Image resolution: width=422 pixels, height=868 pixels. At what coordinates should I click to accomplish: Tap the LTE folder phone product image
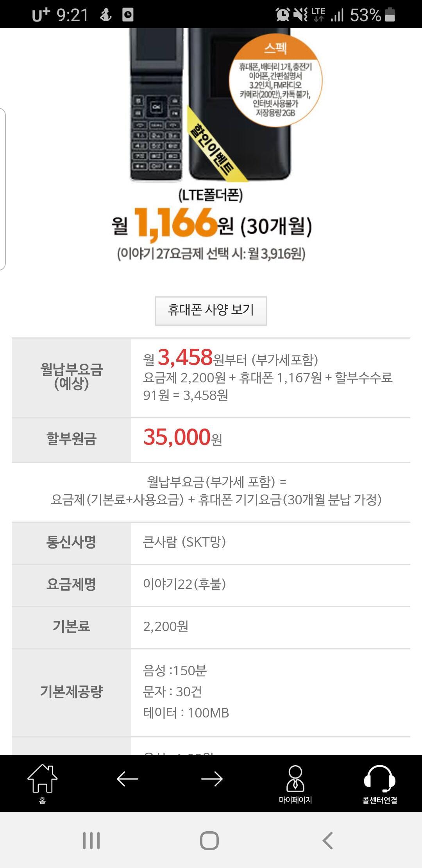pyautogui.click(x=156, y=106)
